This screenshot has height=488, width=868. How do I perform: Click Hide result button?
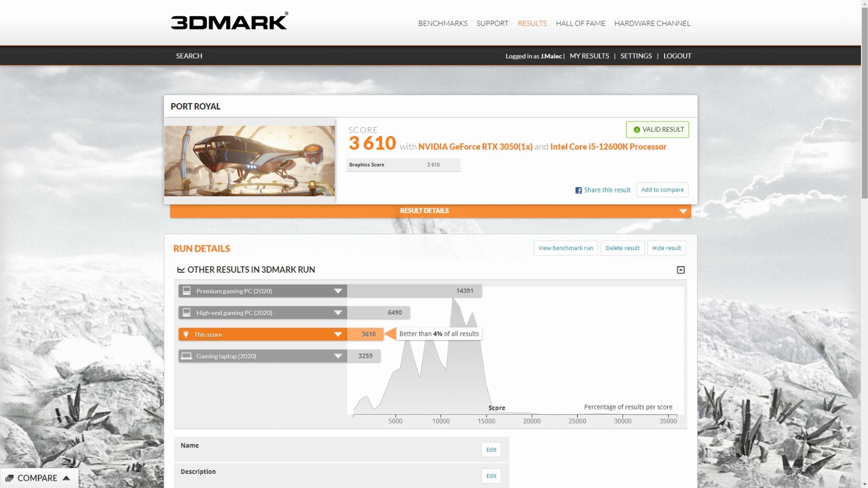pyautogui.click(x=666, y=248)
